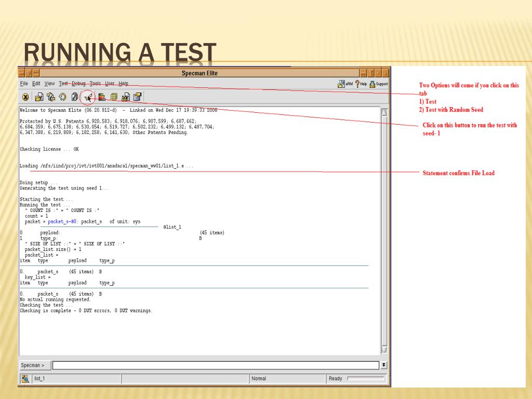This screenshot has width=532, height=399.
Task: Click the 'Starting the test ...' line
Action: tap(46, 199)
